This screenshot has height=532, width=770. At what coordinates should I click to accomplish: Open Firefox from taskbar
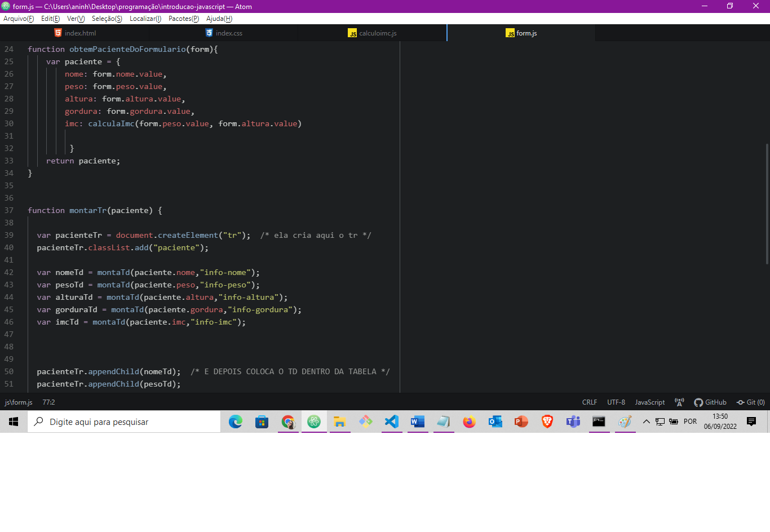470,422
